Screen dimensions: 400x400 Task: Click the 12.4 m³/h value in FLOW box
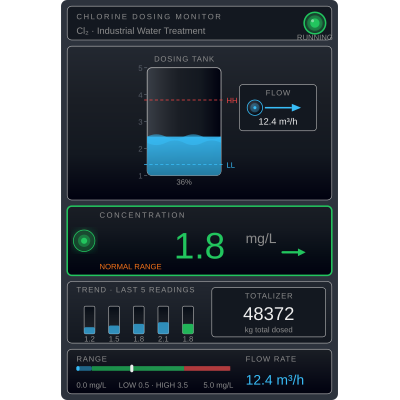point(278,122)
